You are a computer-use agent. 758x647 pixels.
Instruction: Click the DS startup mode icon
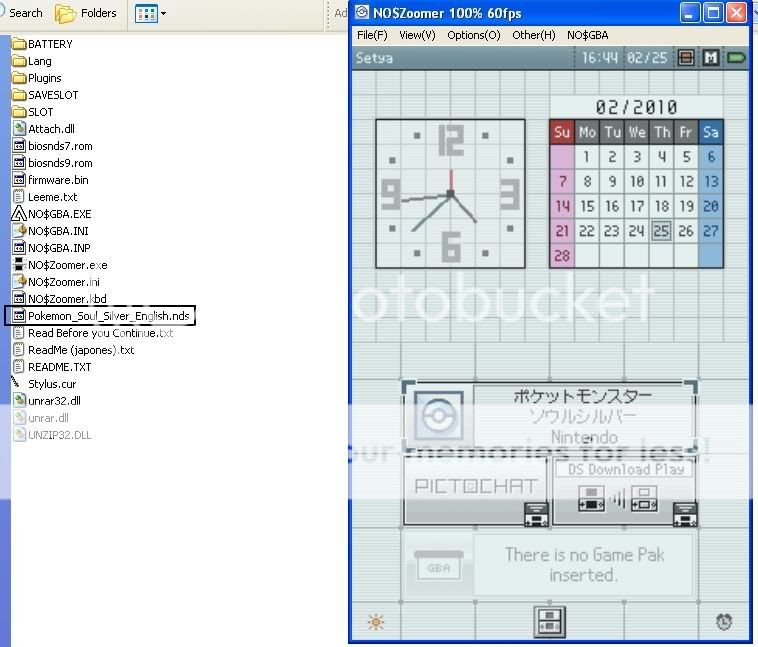[685, 58]
